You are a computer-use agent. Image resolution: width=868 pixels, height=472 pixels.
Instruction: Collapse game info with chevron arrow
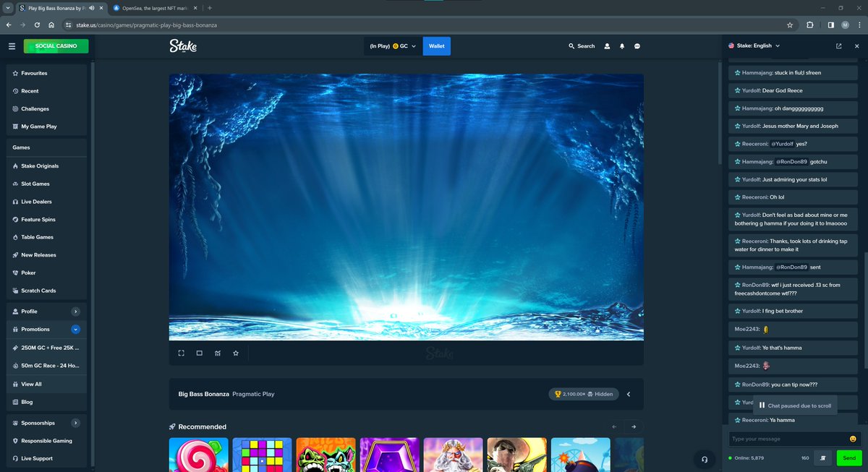(629, 394)
